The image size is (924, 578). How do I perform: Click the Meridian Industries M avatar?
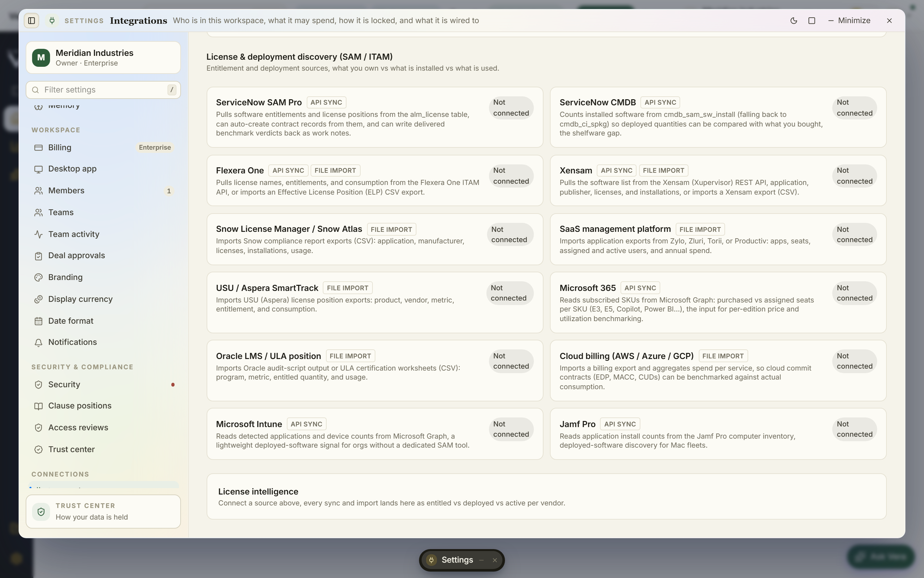tap(41, 58)
